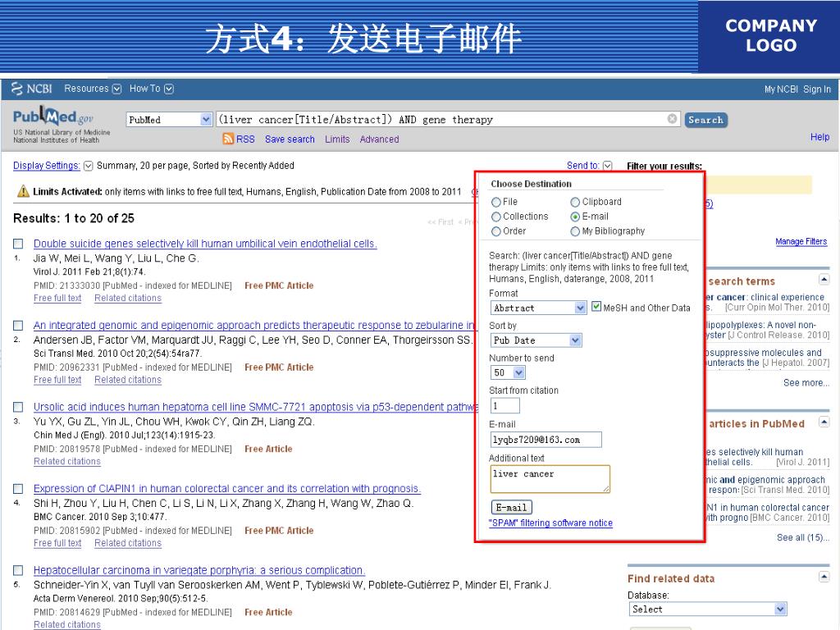Click the Limits Activated warning icon
Viewport: 840px width, 630px height.
click(23, 191)
